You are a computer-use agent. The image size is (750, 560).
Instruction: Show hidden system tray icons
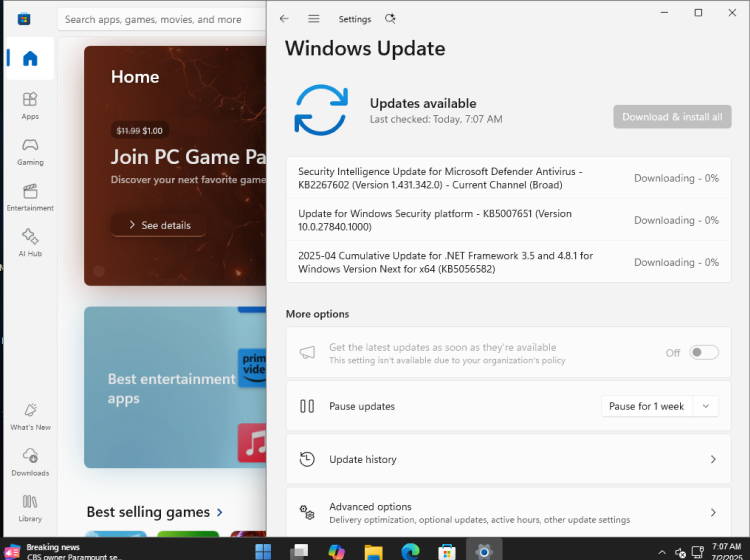point(662,552)
